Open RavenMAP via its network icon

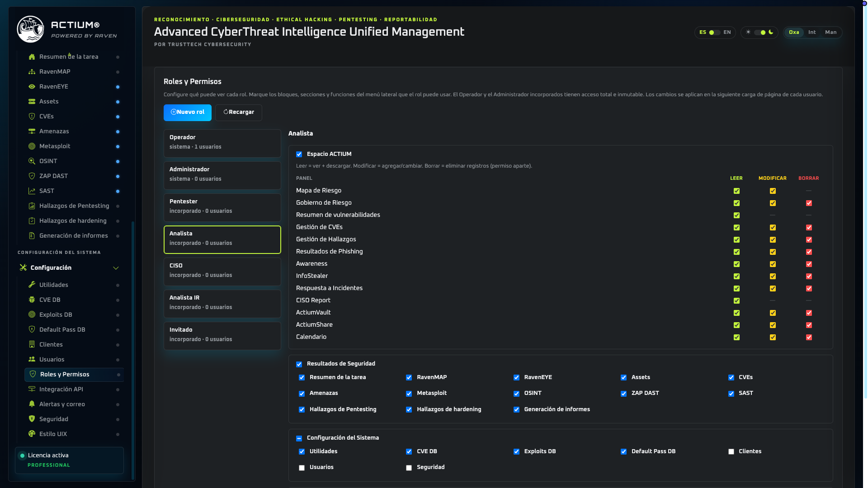click(32, 72)
